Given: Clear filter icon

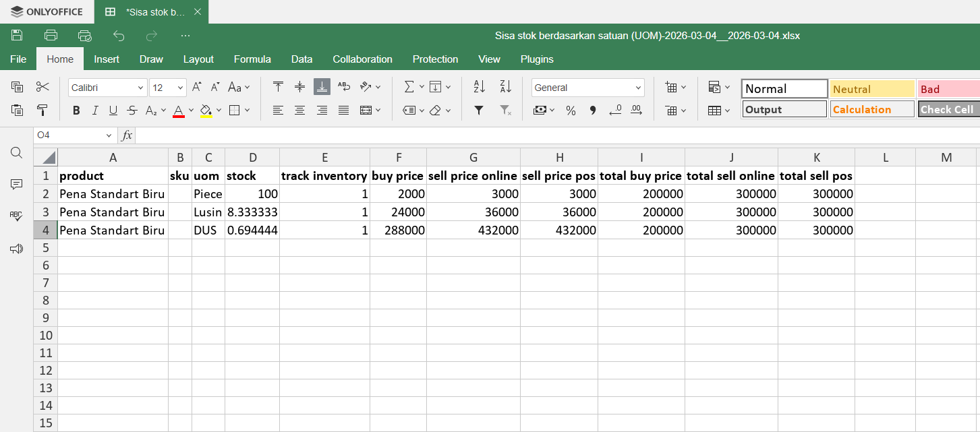Looking at the screenshot, I should [505, 110].
